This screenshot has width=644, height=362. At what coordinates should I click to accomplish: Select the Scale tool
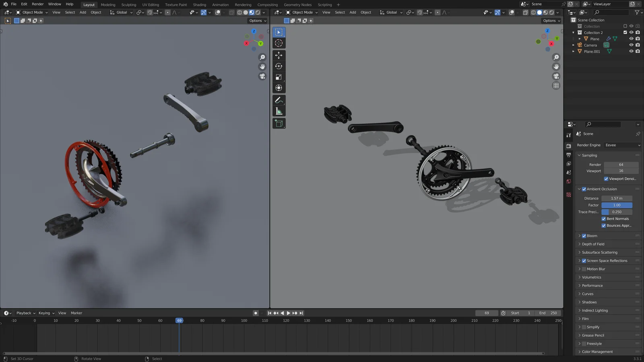(x=279, y=77)
